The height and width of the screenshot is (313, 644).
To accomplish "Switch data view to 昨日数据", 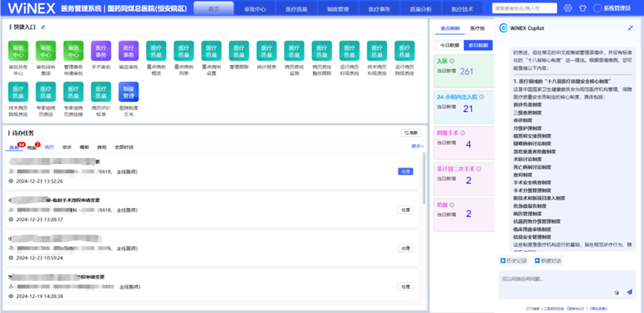I will [477, 45].
